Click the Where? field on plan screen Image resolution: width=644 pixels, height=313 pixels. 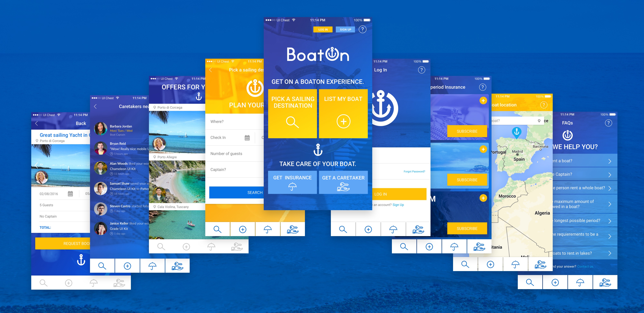tap(235, 122)
